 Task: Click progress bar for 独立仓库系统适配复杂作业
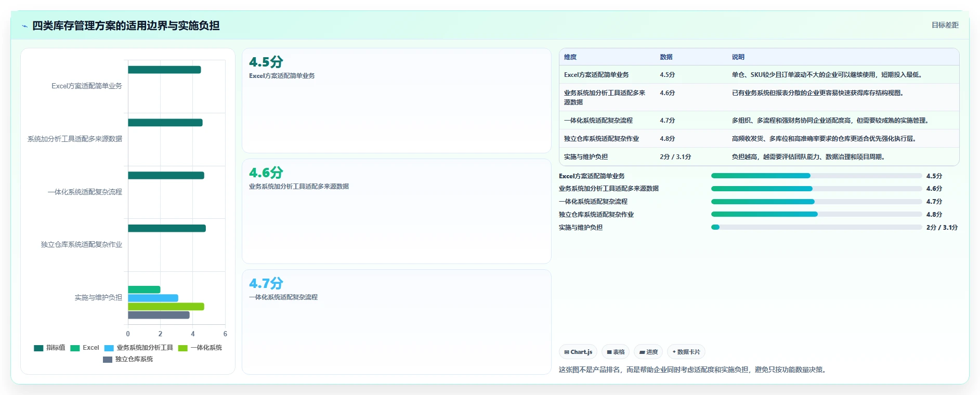tap(816, 214)
